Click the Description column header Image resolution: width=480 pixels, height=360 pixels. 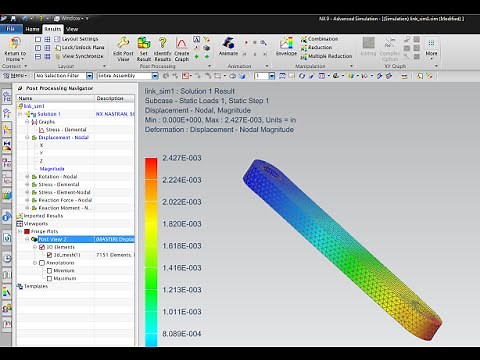click(x=115, y=98)
